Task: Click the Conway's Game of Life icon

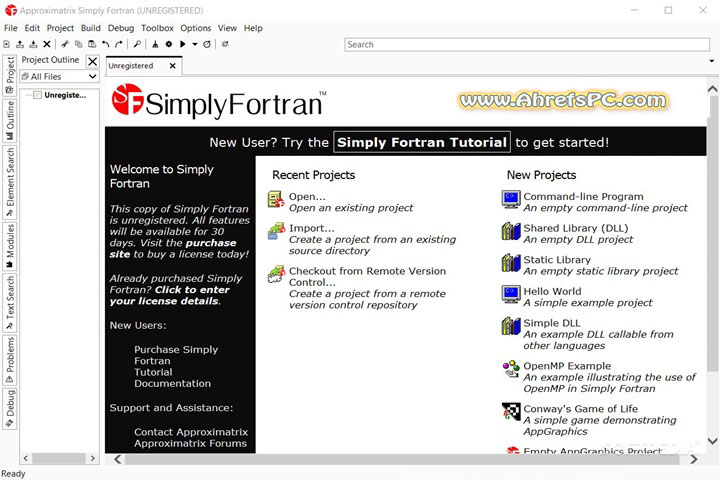Action: click(x=511, y=412)
